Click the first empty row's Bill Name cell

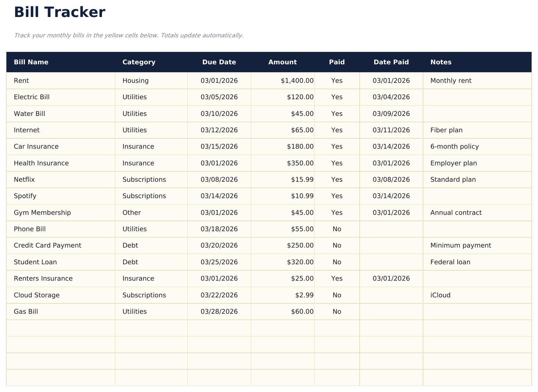(x=61, y=328)
